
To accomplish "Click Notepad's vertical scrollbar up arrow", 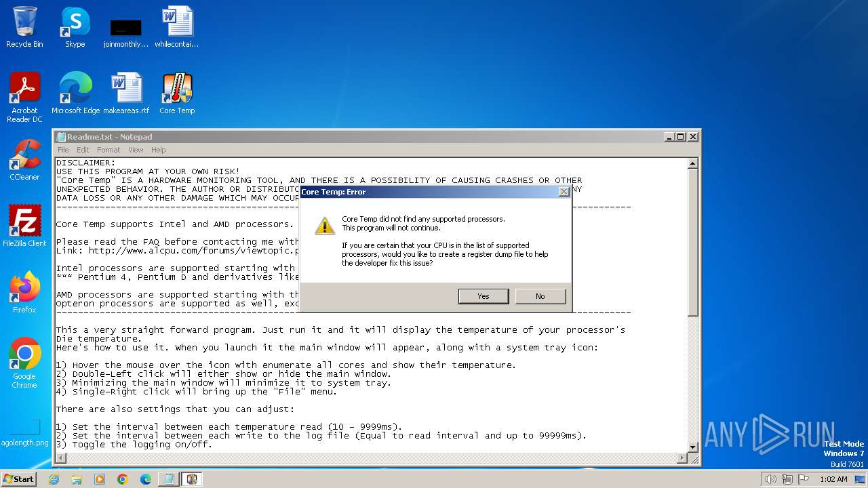I will click(x=692, y=163).
